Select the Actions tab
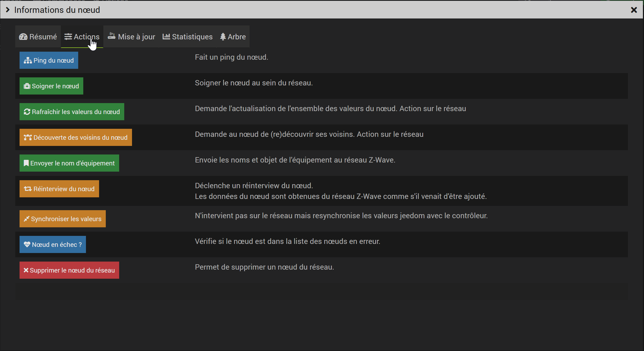 tap(82, 37)
